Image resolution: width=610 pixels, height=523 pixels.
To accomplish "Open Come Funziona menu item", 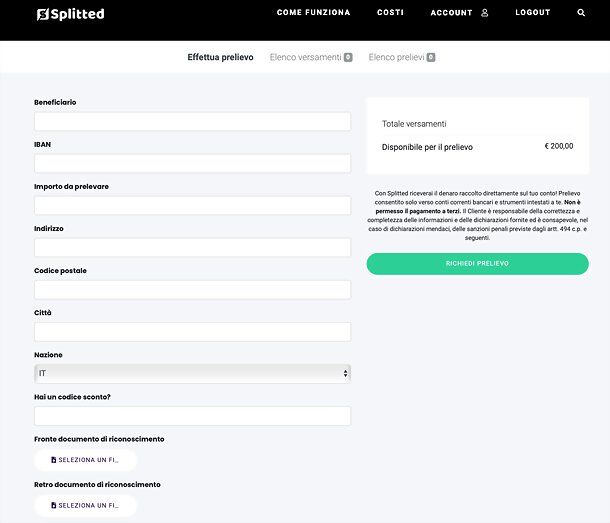I will pos(313,12).
